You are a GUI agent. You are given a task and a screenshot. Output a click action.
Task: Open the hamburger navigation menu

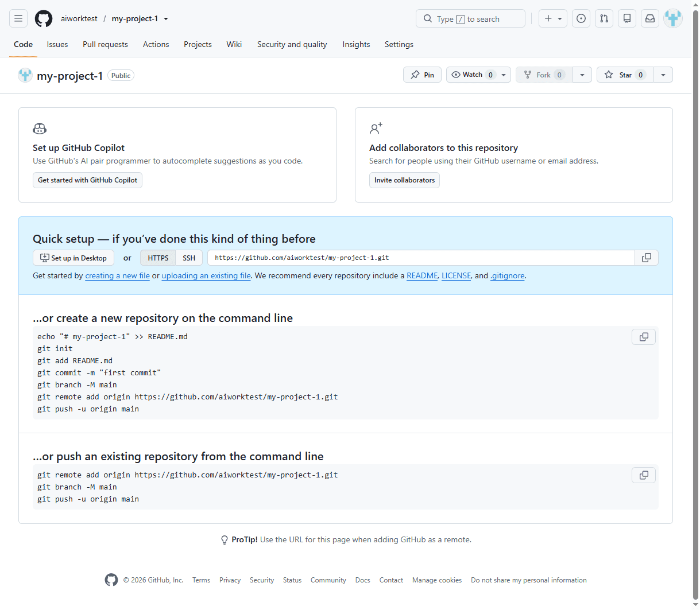[x=18, y=18]
